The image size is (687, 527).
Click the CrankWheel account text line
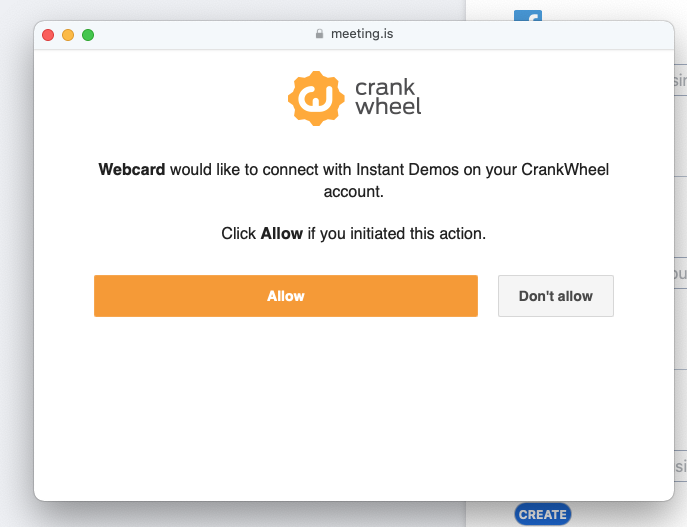(x=353, y=190)
